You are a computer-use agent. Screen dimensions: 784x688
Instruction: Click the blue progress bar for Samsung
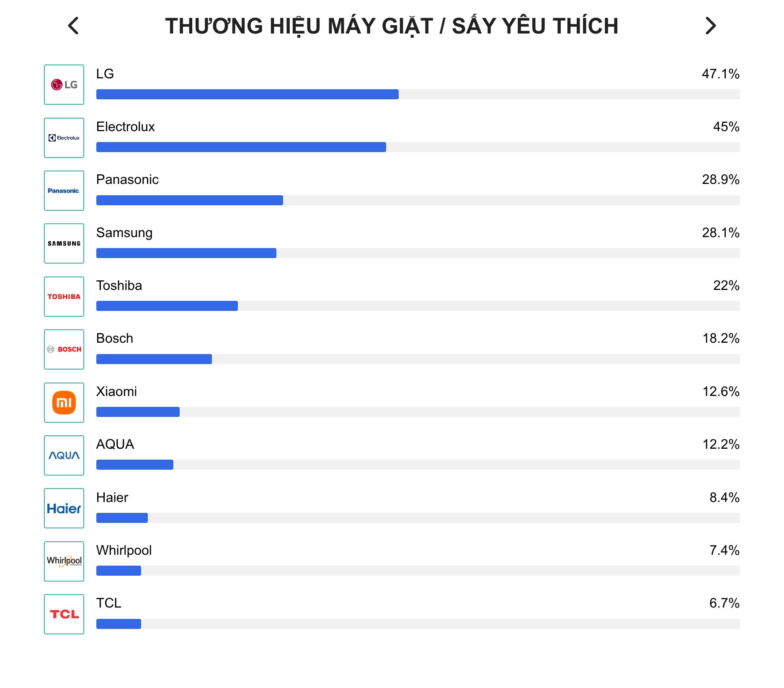tap(186, 253)
